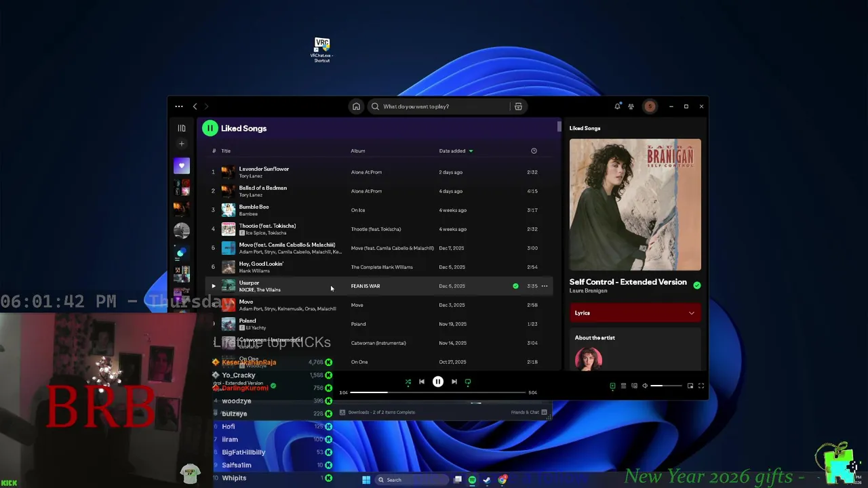The image size is (868, 488).
Task: Enter Spotify full screen mode
Action: pos(701,386)
